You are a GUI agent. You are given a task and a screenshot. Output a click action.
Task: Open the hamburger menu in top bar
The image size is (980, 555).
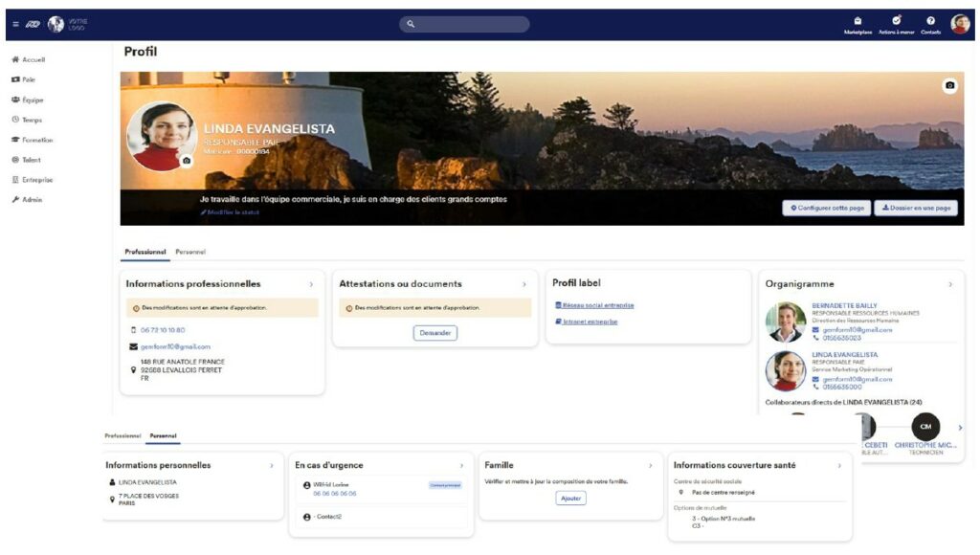click(15, 24)
